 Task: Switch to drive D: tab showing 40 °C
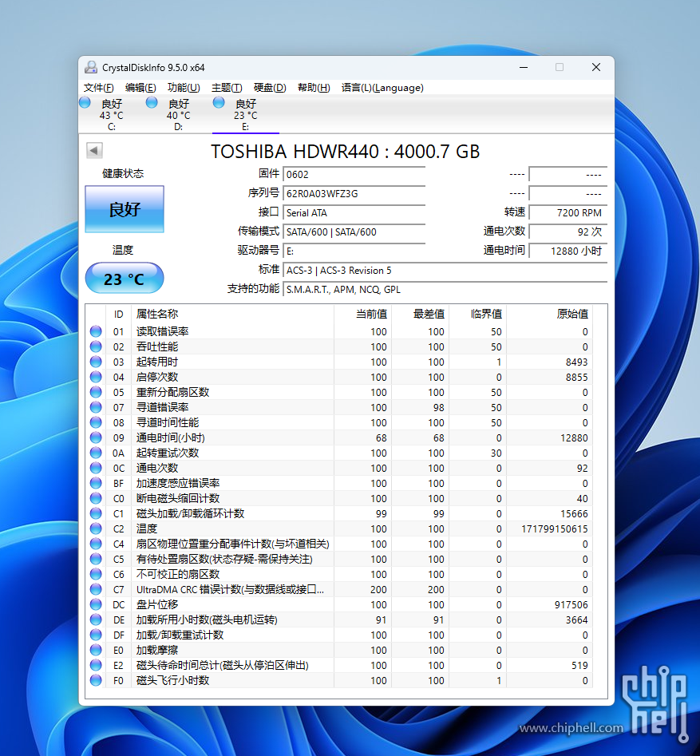pos(178,115)
